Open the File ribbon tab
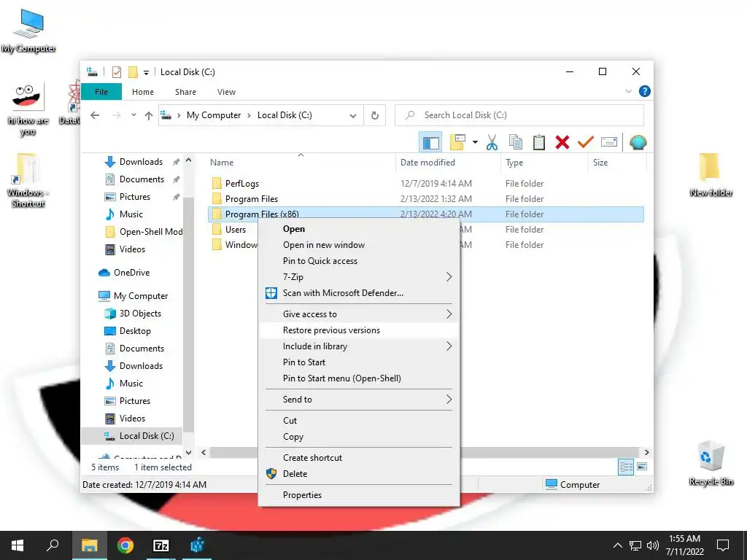This screenshot has width=747, height=560. [x=101, y=92]
